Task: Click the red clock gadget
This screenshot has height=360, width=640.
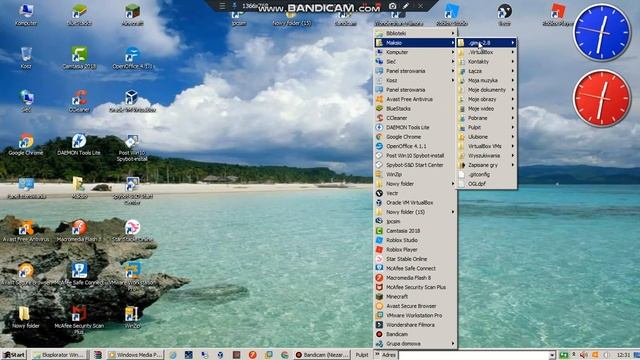Action: 602,98
